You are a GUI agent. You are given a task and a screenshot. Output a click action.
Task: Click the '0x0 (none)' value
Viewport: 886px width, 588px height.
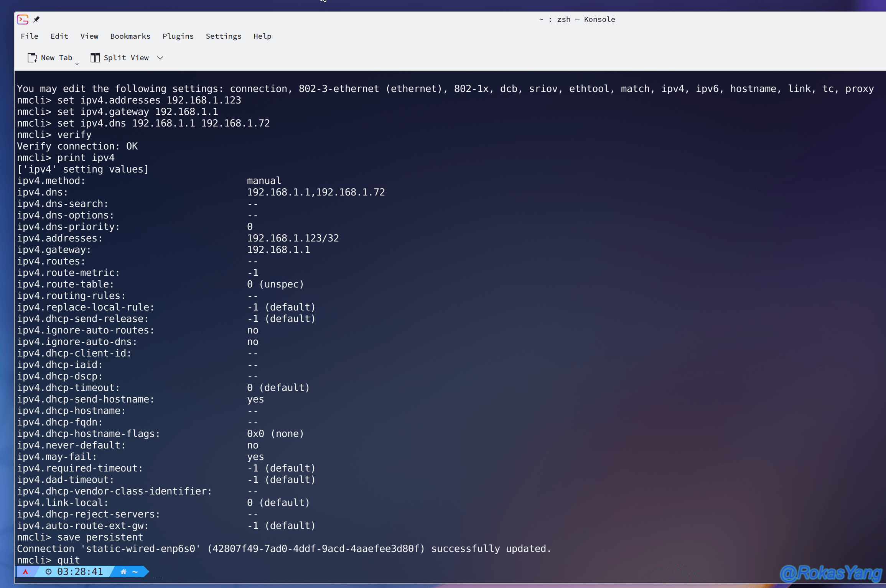(275, 434)
